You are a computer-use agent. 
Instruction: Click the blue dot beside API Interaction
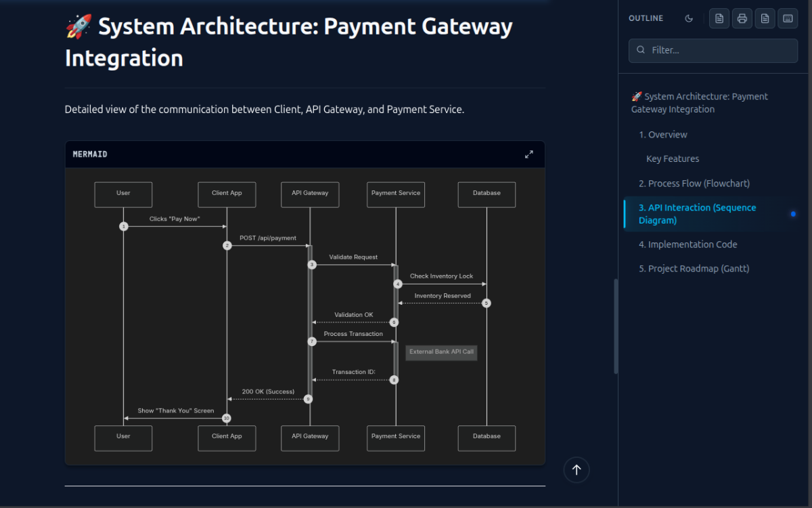pyautogui.click(x=793, y=214)
